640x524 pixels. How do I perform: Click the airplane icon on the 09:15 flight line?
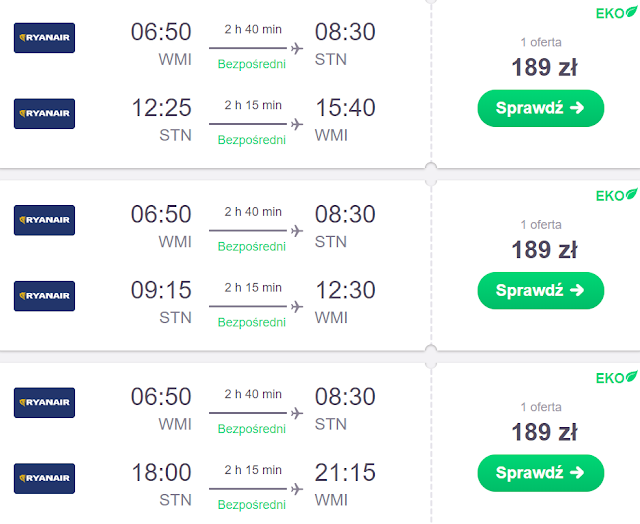coord(296,307)
